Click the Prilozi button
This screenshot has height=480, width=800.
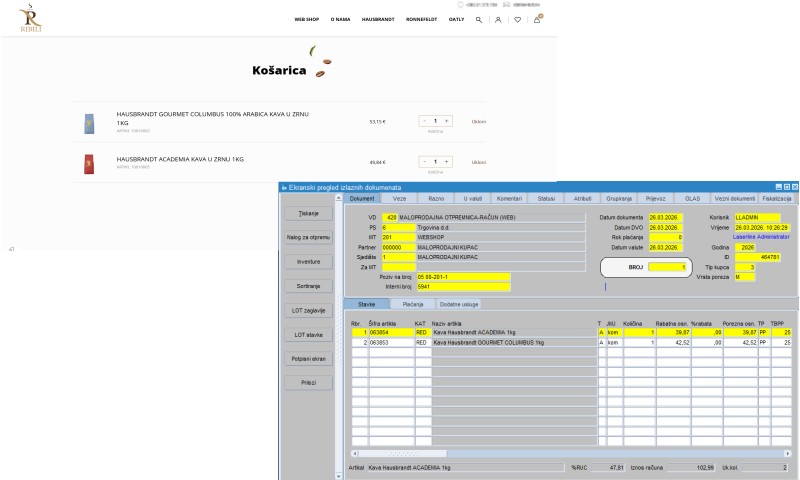tap(309, 383)
